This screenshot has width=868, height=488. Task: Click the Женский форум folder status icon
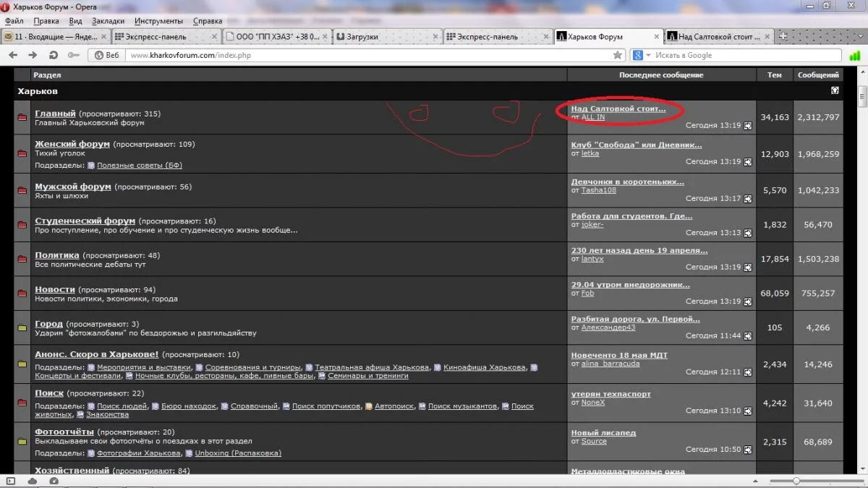pos(22,153)
